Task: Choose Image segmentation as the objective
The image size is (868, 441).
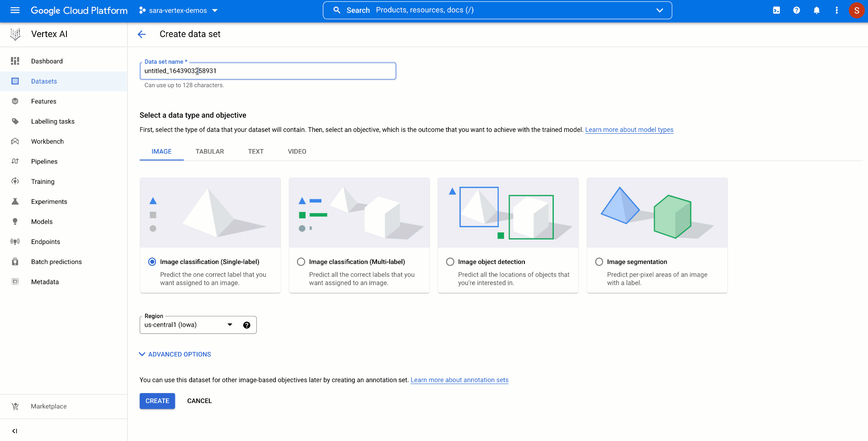Action: 599,261
